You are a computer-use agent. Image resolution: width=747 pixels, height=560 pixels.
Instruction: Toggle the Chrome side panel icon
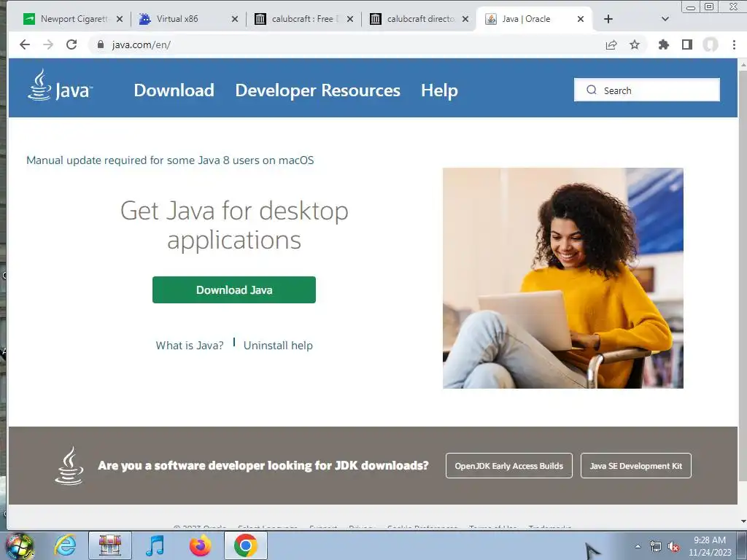(687, 44)
